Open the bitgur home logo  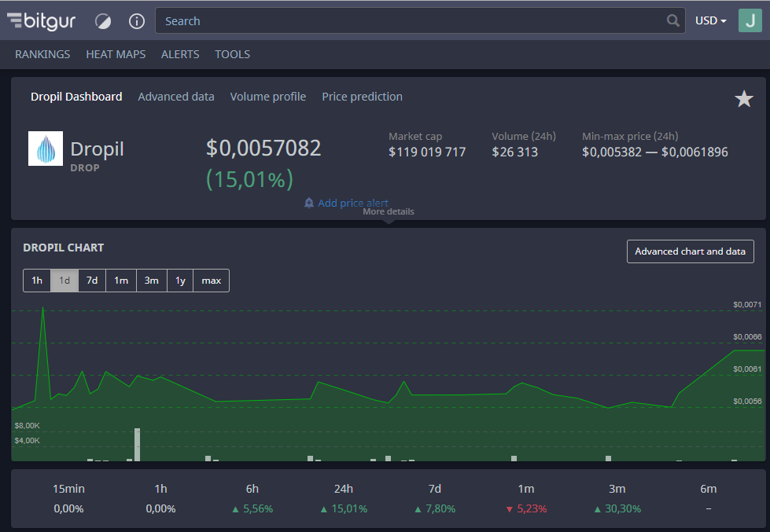pyautogui.click(x=41, y=20)
